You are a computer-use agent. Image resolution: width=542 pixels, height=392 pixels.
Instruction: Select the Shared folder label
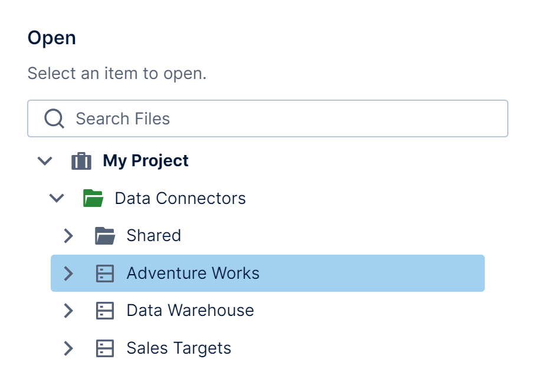153,236
